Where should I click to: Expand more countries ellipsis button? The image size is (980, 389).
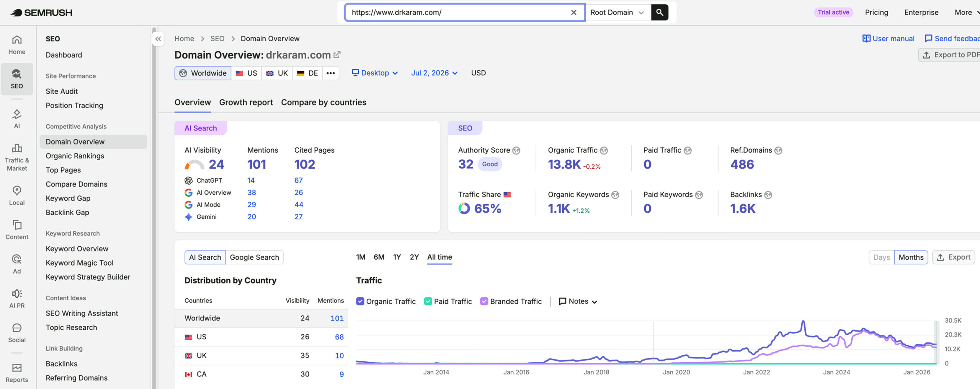(x=331, y=73)
